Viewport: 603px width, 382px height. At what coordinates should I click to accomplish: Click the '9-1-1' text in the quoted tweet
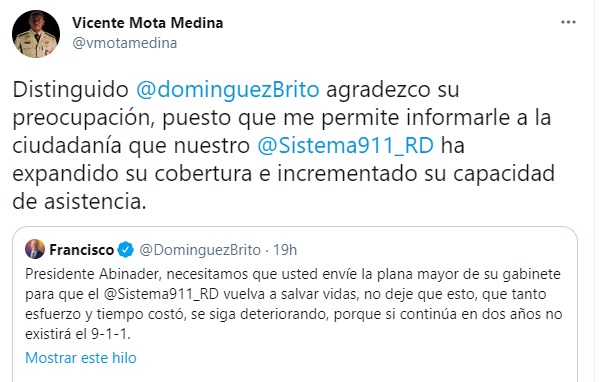(x=110, y=334)
